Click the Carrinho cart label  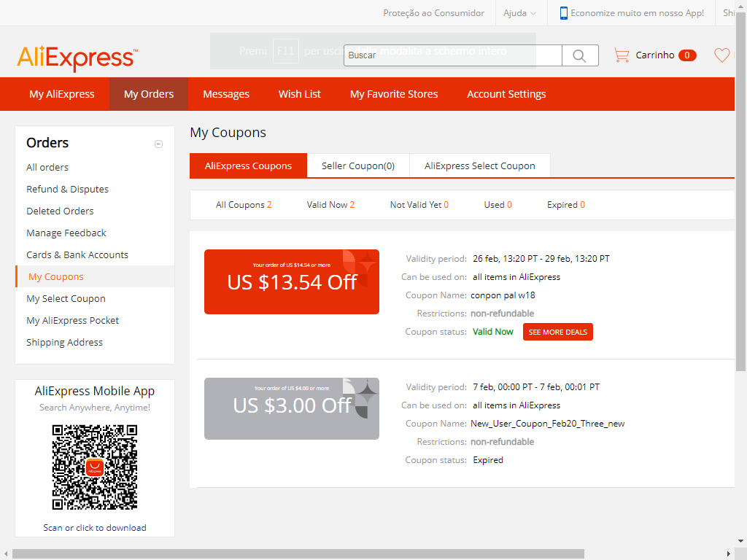click(655, 55)
